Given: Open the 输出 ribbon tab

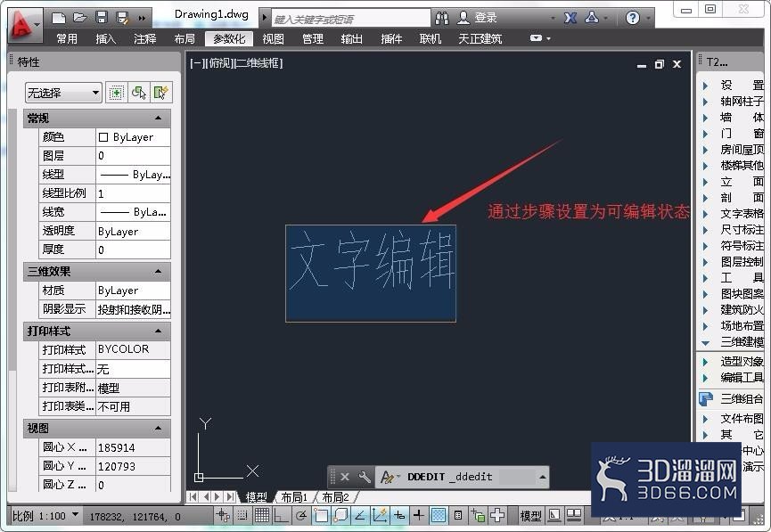Looking at the screenshot, I should point(351,38).
